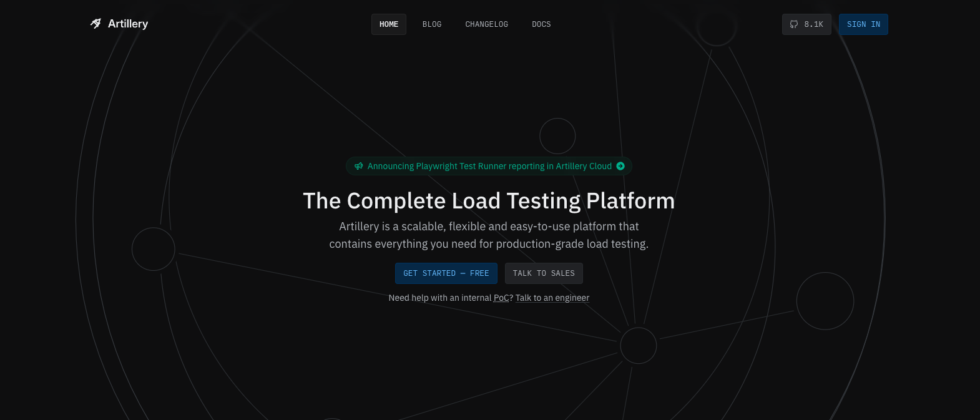The height and width of the screenshot is (420, 980).
Task: Click the Complete Load Testing Platform heading
Action: coord(489,201)
